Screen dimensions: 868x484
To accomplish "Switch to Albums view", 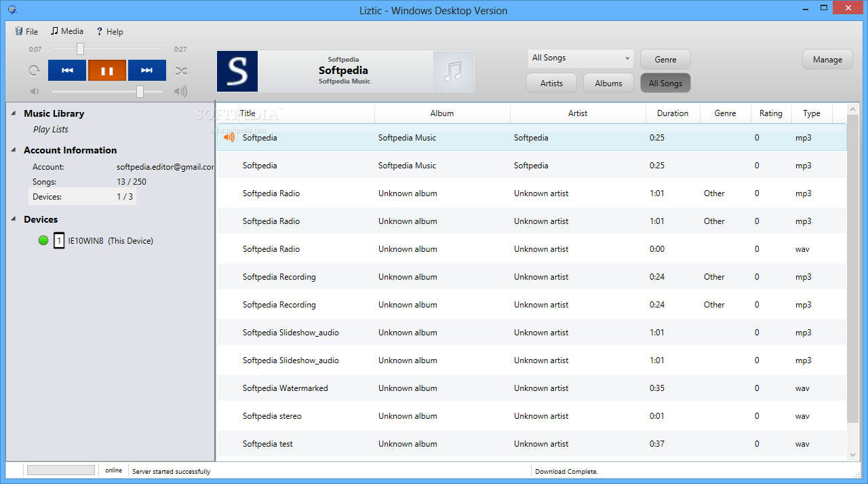I will click(x=608, y=83).
